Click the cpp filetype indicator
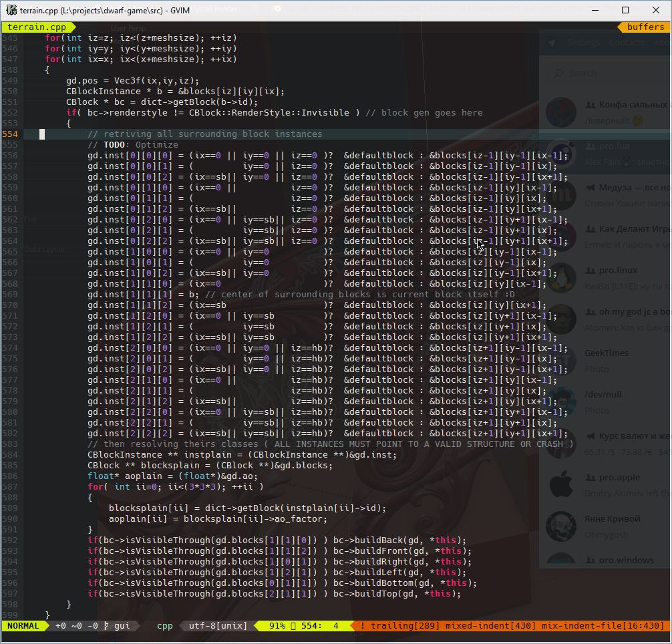Screen dimensions: 672x644 click(x=164, y=626)
